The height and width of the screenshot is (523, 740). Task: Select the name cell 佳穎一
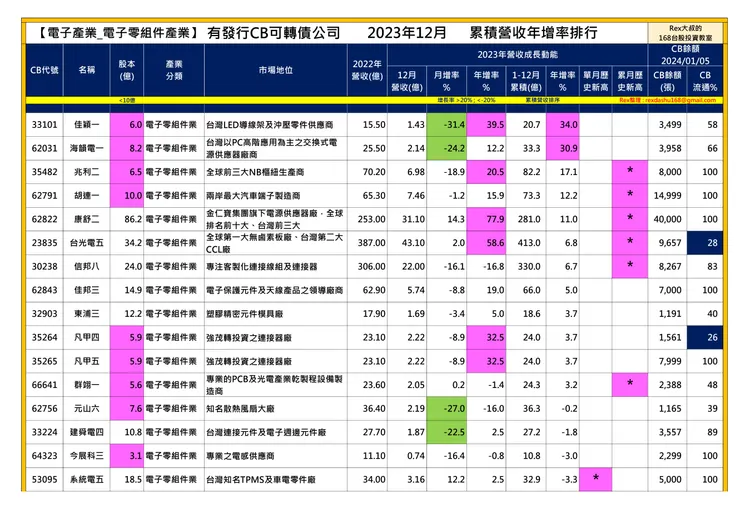(x=87, y=125)
